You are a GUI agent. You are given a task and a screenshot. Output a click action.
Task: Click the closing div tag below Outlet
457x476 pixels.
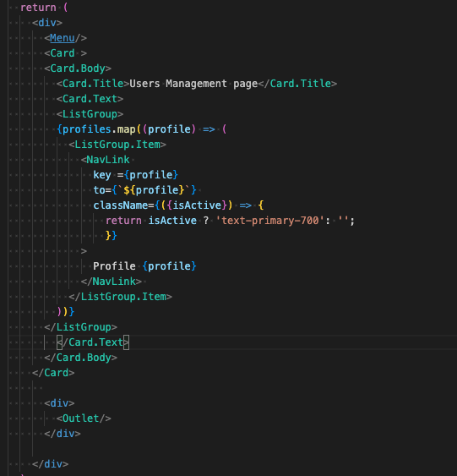(63, 434)
